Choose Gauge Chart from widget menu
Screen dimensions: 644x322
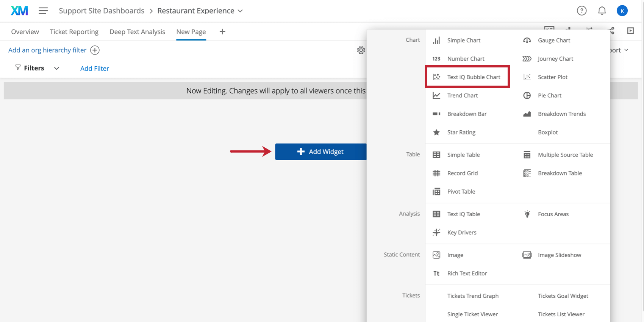pyautogui.click(x=553, y=40)
